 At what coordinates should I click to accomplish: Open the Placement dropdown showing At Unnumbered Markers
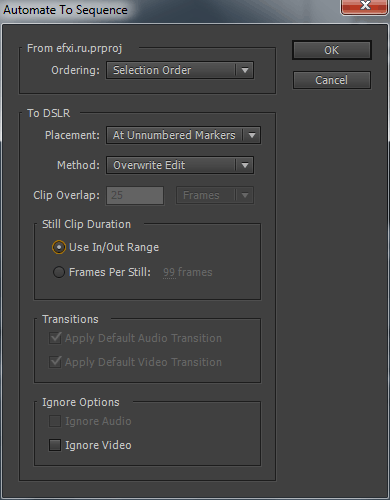(x=183, y=135)
